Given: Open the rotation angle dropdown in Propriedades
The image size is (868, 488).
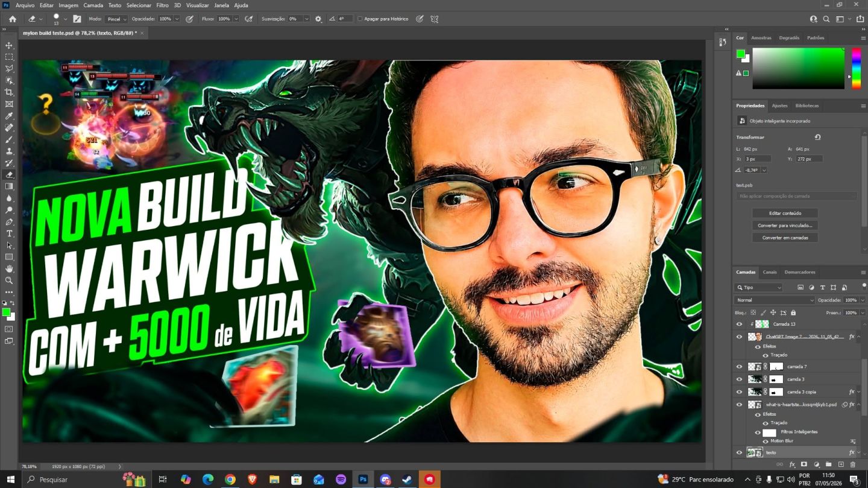Looking at the screenshot, I should pyautogui.click(x=764, y=170).
